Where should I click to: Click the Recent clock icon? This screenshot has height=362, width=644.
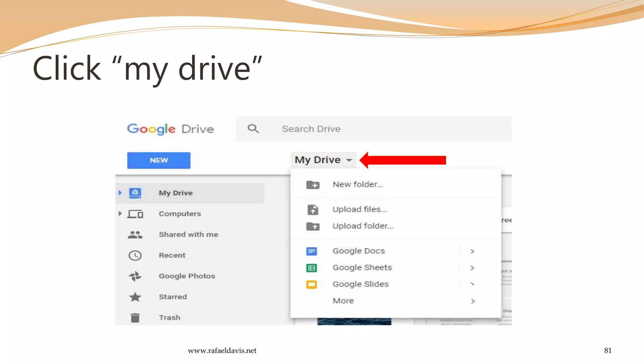135,255
